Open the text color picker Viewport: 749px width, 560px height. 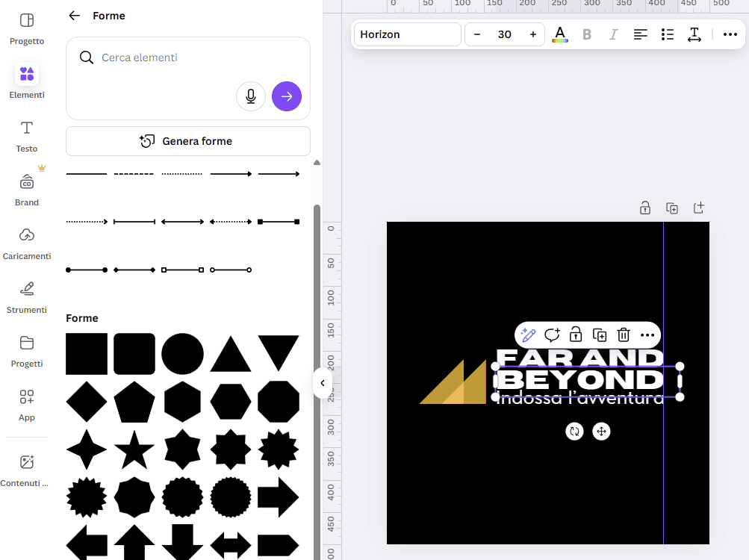pos(560,34)
